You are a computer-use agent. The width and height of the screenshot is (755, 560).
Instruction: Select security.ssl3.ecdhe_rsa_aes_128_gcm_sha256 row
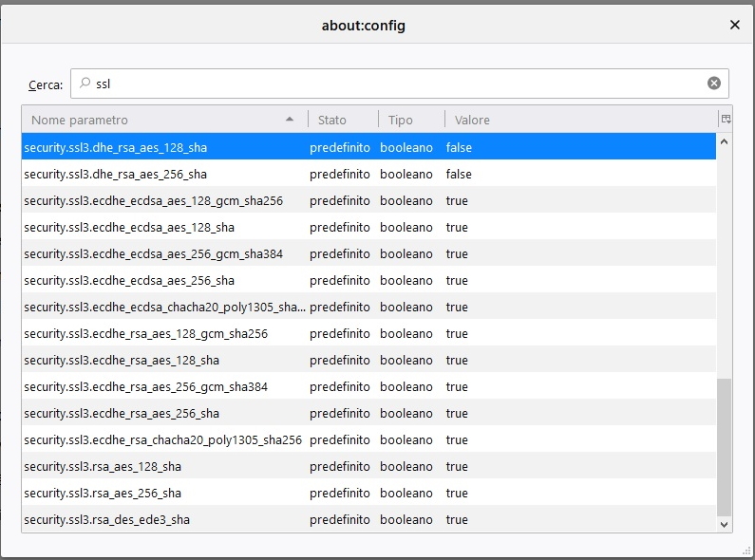pos(368,333)
